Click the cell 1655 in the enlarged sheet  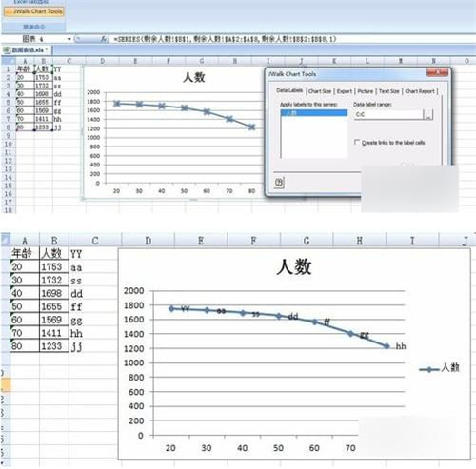click(54, 306)
